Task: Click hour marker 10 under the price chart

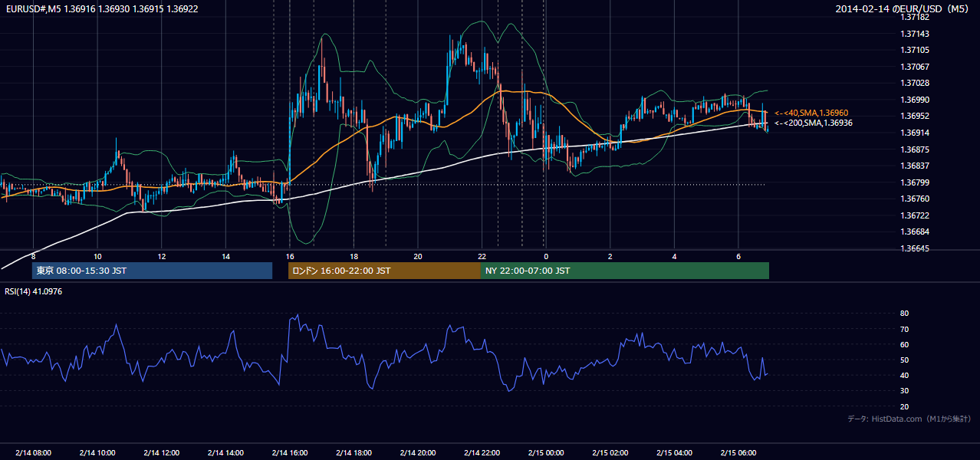Action: click(x=97, y=256)
